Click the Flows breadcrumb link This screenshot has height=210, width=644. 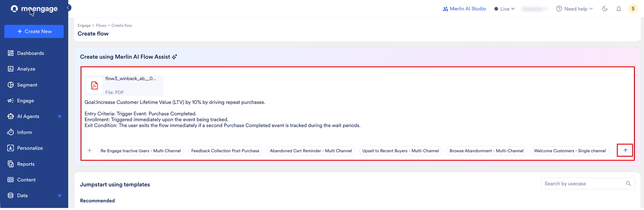(101, 25)
